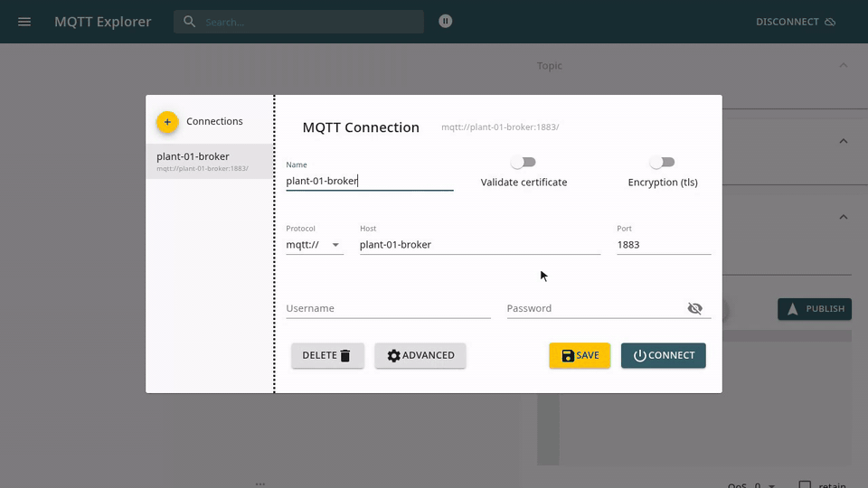Image resolution: width=868 pixels, height=488 pixels.
Task: Toggle password visibility eye icon
Action: point(694,308)
